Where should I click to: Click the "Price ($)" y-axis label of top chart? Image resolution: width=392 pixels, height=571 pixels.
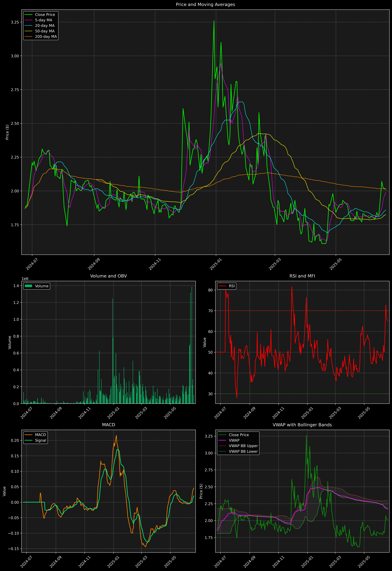(x=7, y=132)
